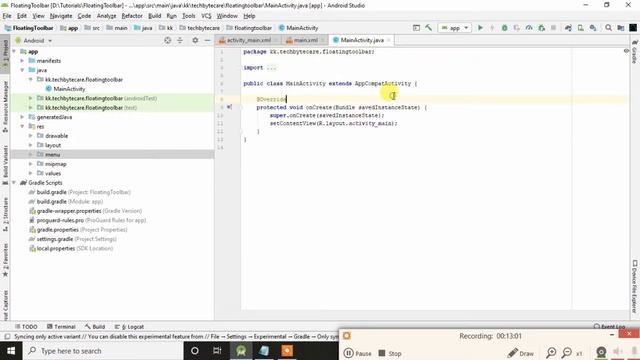Start debugging with the green bug icon

(504, 28)
